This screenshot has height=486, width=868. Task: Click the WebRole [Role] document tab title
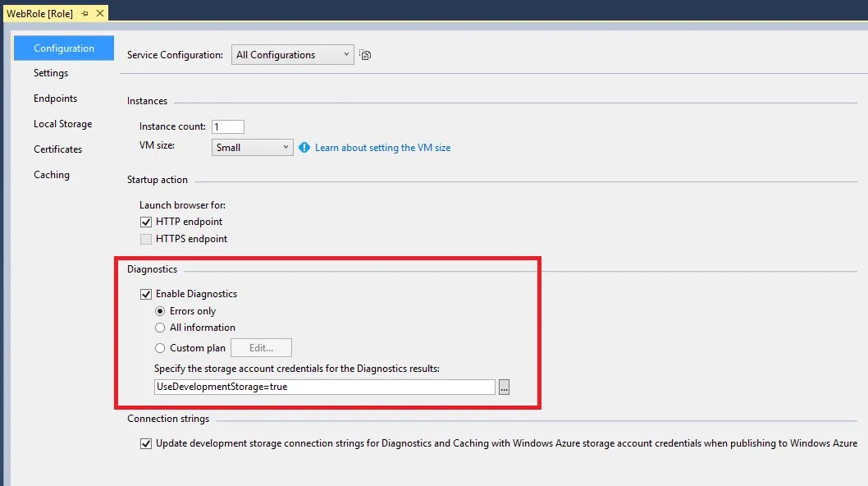(40, 13)
